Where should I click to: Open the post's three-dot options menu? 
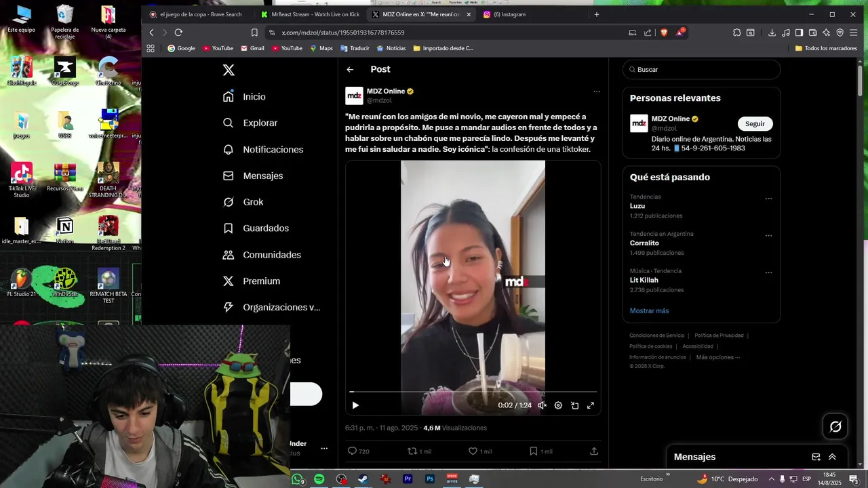pyautogui.click(x=597, y=91)
